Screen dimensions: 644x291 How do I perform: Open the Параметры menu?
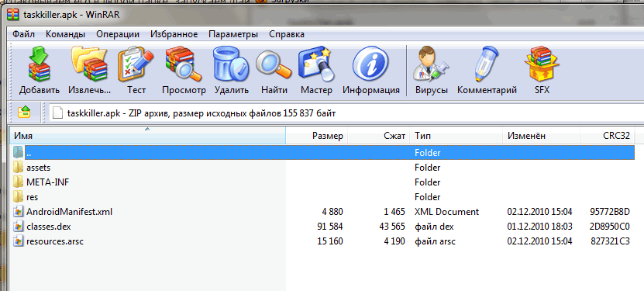pos(233,34)
